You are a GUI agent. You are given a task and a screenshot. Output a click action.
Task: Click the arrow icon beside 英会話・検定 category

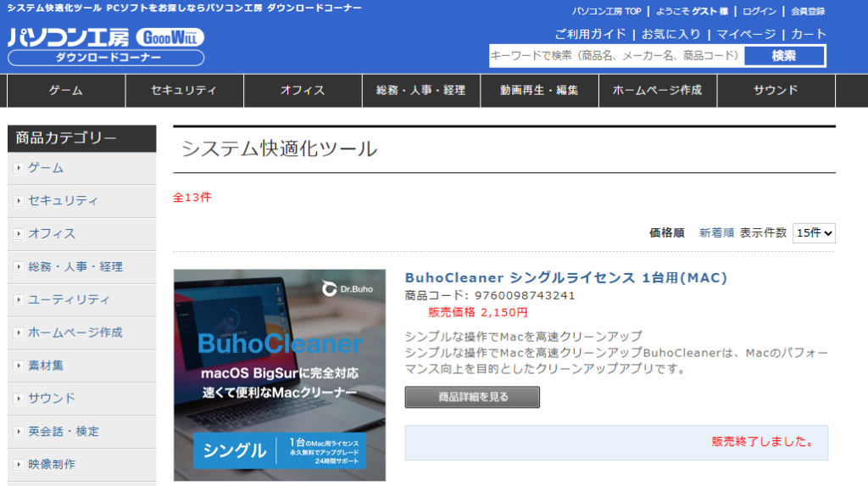[x=19, y=431]
